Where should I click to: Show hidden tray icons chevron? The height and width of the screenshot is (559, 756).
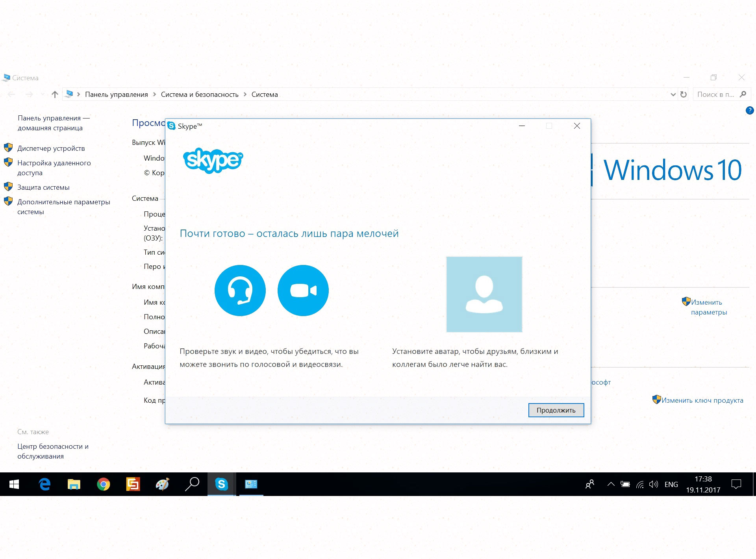[611, 484]
